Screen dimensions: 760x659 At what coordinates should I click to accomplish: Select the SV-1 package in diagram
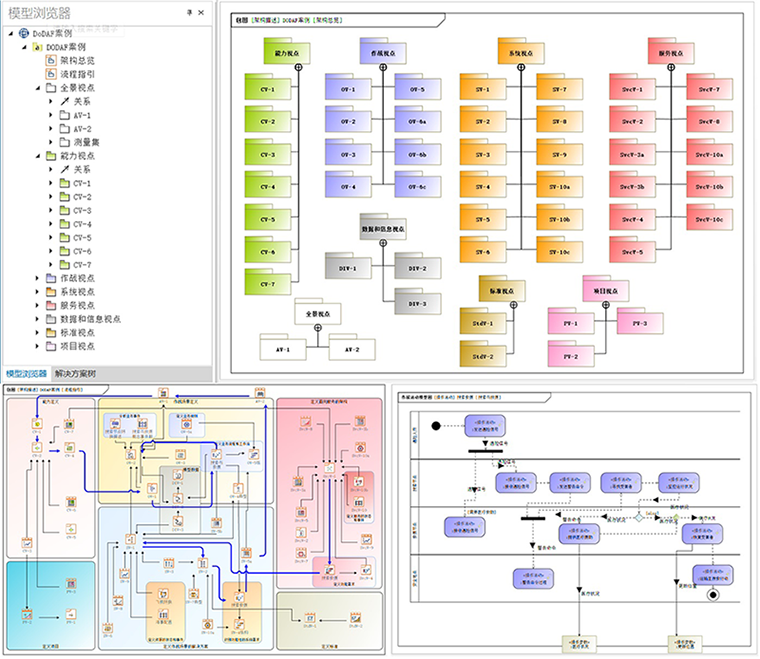tap(482, 90)
